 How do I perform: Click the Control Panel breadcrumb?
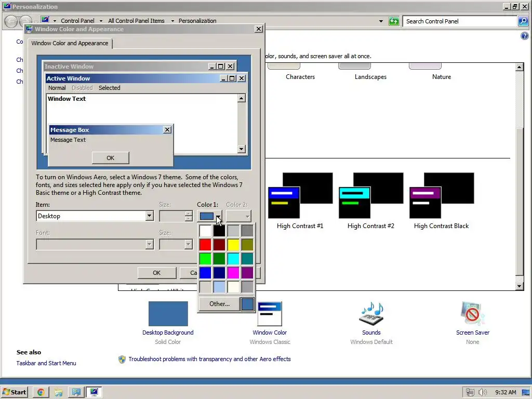coord(77,21)
